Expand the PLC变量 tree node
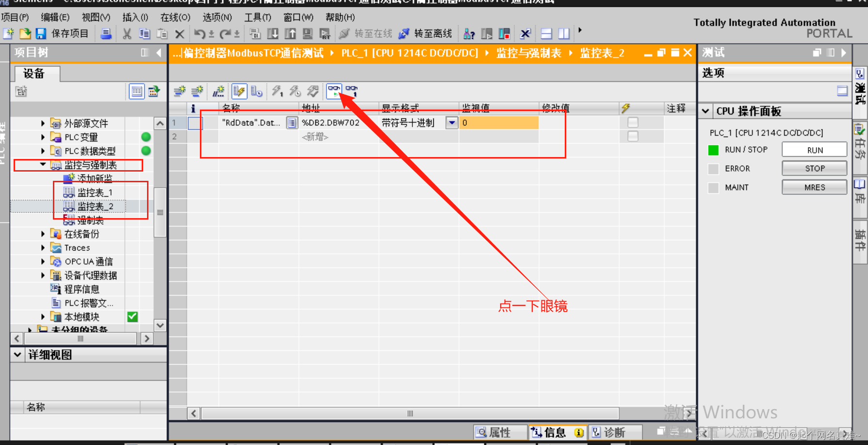This screenshot has width=868, height=445. [x=43, y=137]
